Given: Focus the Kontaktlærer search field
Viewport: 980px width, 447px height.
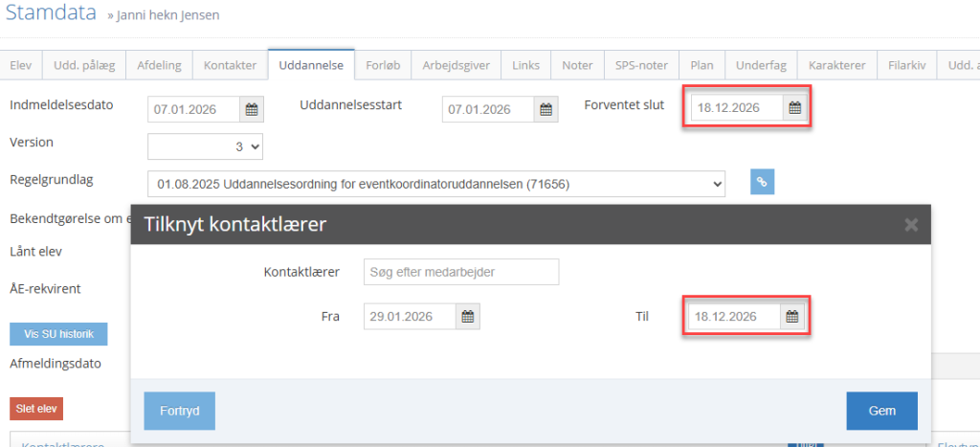Looking at the screenshot, I should 461,272.
